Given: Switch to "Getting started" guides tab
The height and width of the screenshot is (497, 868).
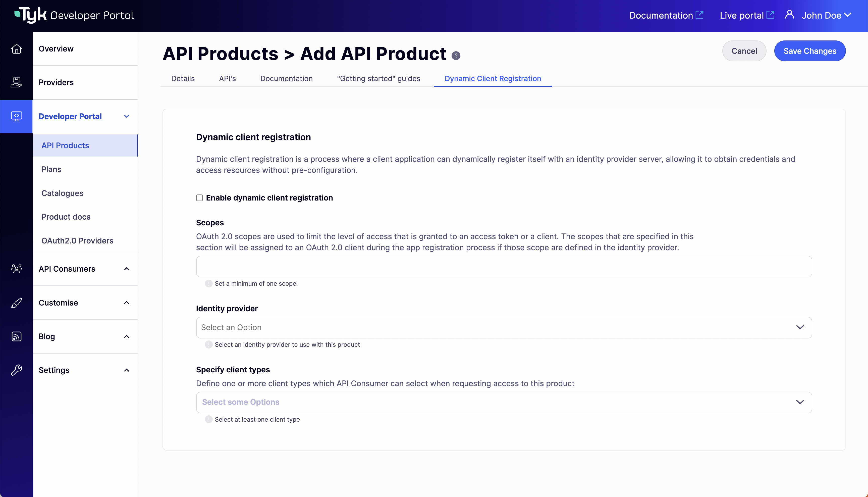Looking at the screenshot, I should coord(378,78).
